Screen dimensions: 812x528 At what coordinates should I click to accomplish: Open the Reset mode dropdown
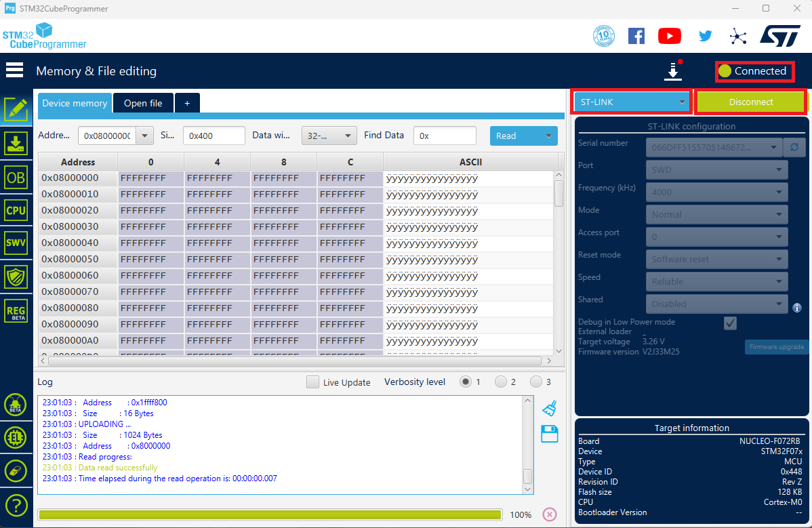716,259
